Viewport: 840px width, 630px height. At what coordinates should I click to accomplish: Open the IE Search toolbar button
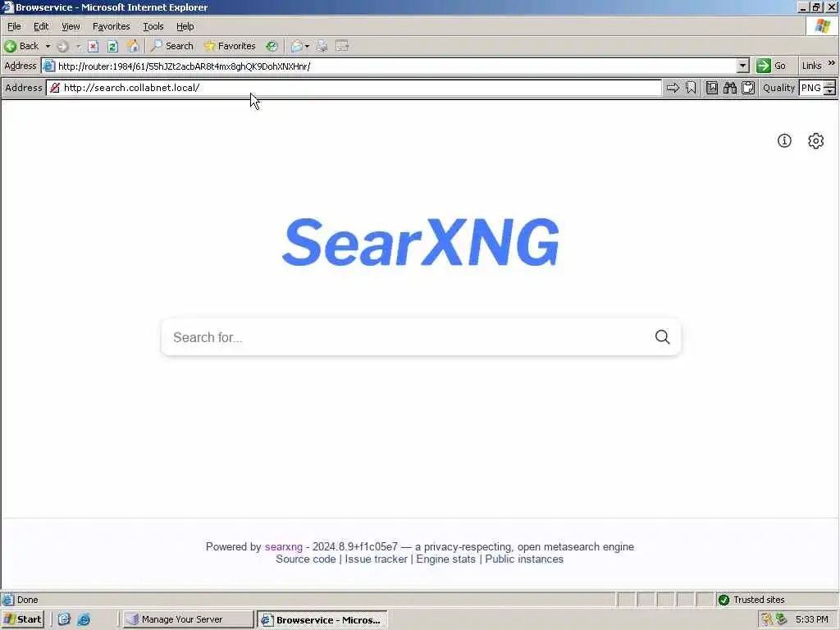pos(171,46)
